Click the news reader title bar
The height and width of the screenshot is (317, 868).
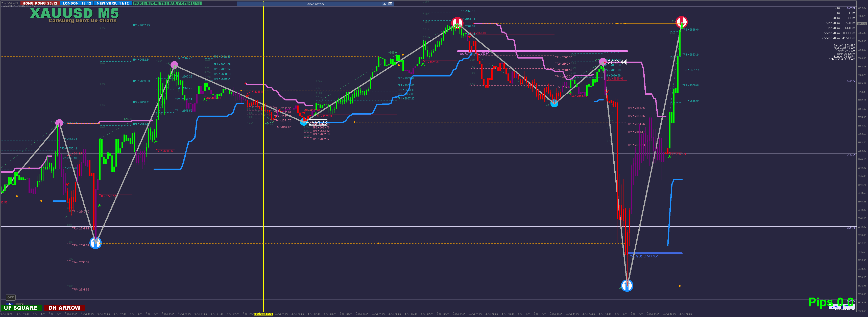[x=315, y=4]
